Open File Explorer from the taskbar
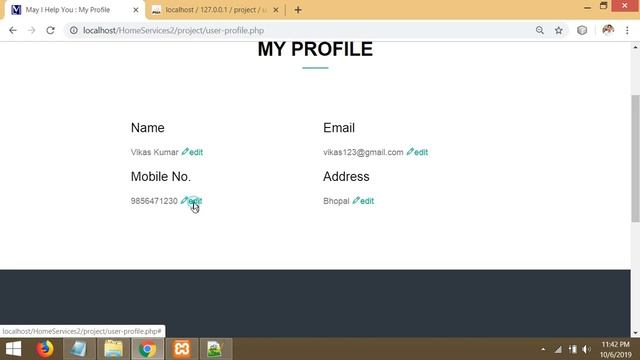Screen dimensions: 640x360 [x=113, y=349]
